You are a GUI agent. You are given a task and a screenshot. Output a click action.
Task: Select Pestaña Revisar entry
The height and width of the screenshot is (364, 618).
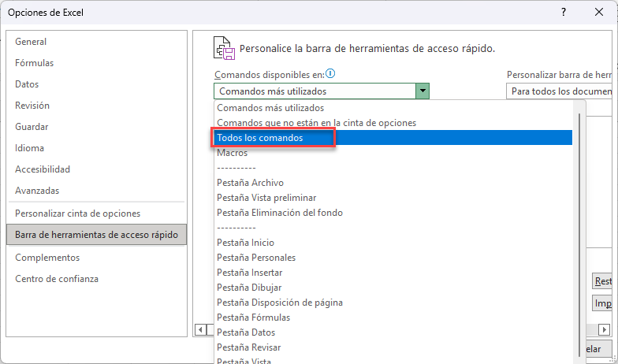click(x=394, y=347)
